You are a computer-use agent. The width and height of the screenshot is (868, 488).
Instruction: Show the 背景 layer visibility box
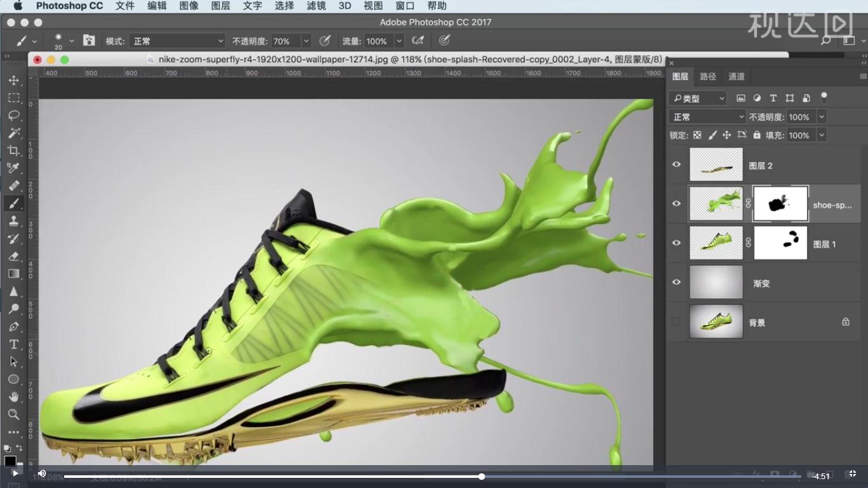676,322
